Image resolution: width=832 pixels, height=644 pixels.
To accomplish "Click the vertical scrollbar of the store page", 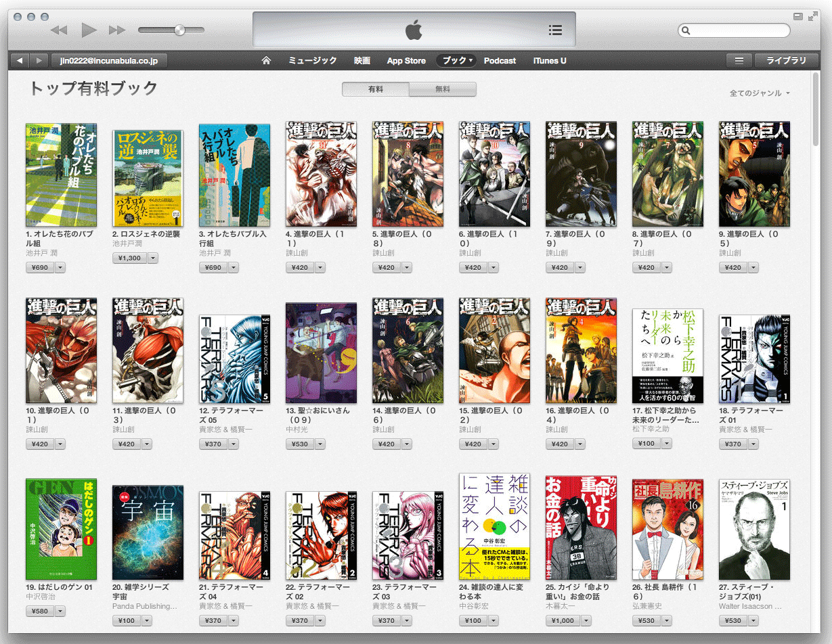I will click(817, 108).
